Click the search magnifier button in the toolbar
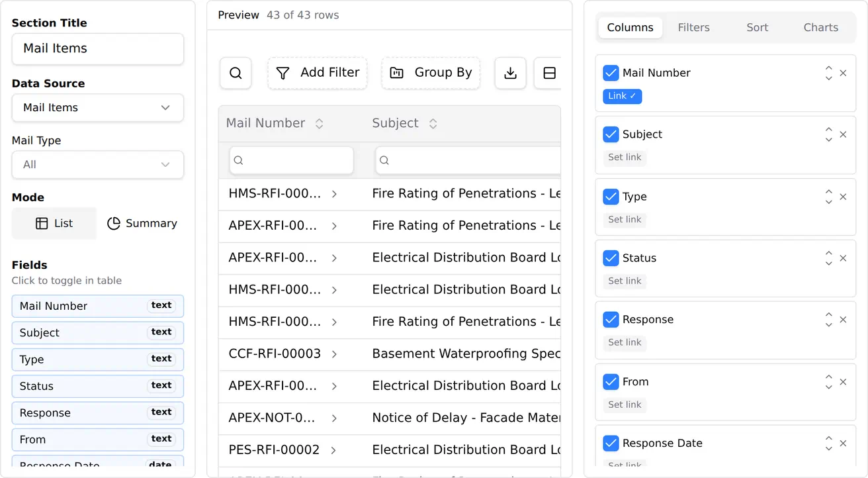868x478 pixels. (236, 73)
